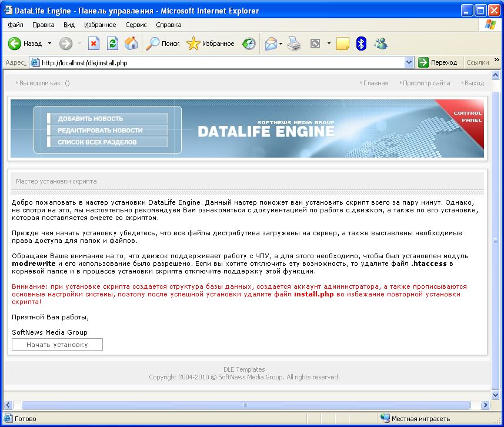Click the Back (Назад) navigation button
Viewport: 504px width, 427px height.
pos(25,44)
